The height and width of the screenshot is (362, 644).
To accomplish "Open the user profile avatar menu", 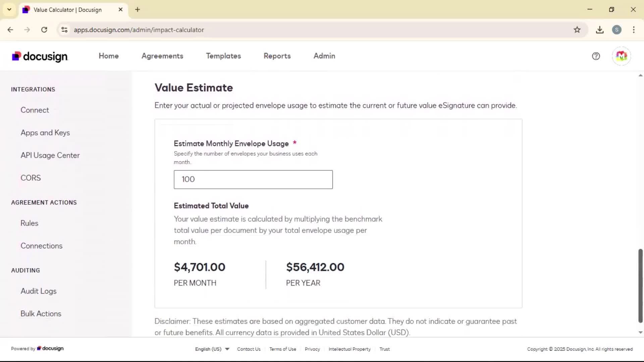I will (621, 56).
